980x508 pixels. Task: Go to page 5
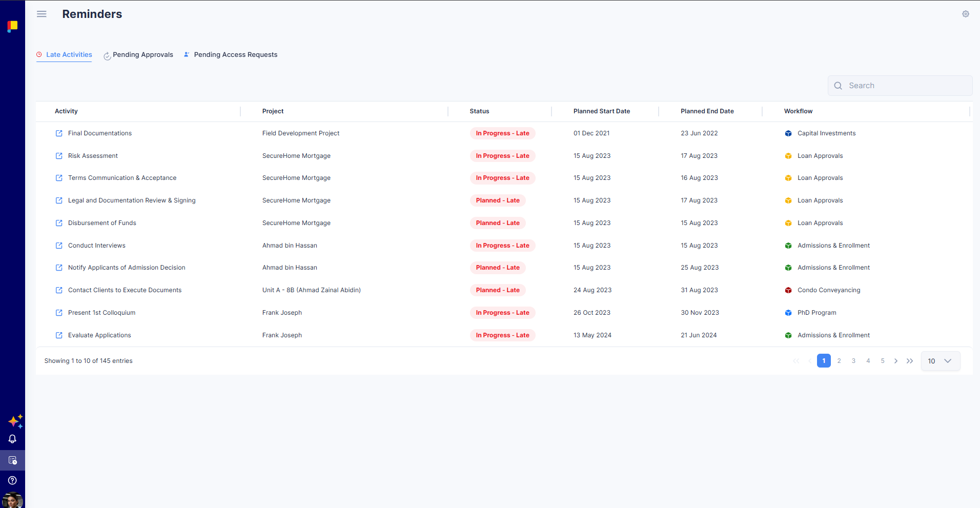click(883, 361)
